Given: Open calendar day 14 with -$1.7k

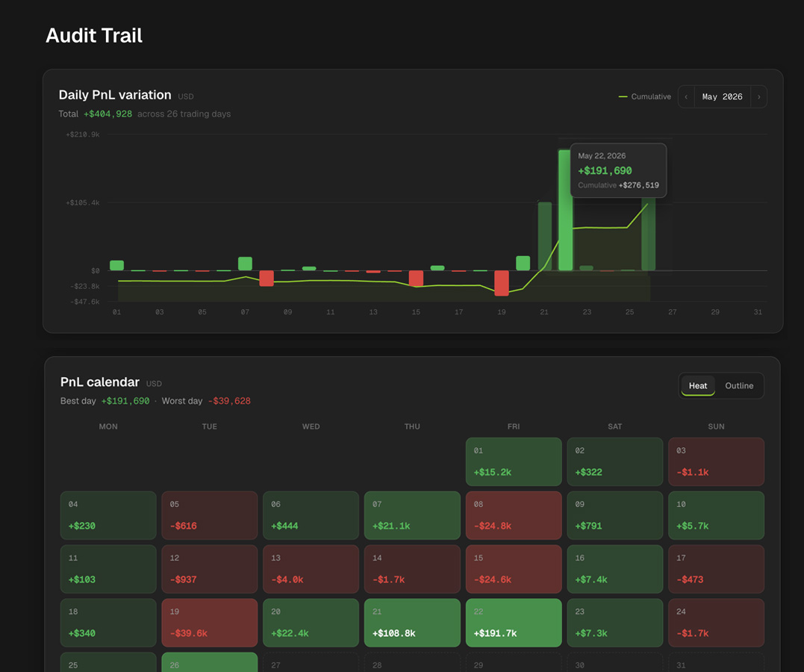Looking at the screenshot, I should pos(412,569).
